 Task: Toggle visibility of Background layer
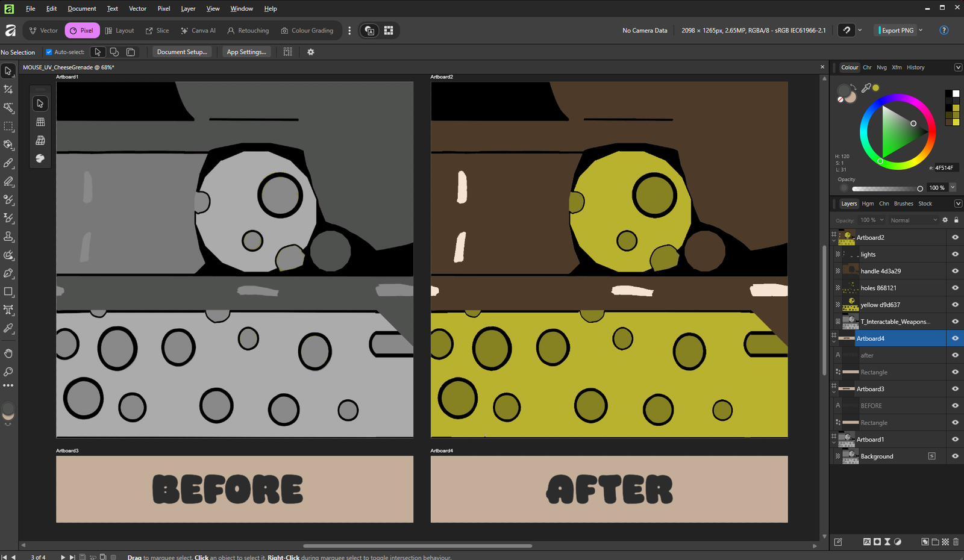click(x=955, y=456)
